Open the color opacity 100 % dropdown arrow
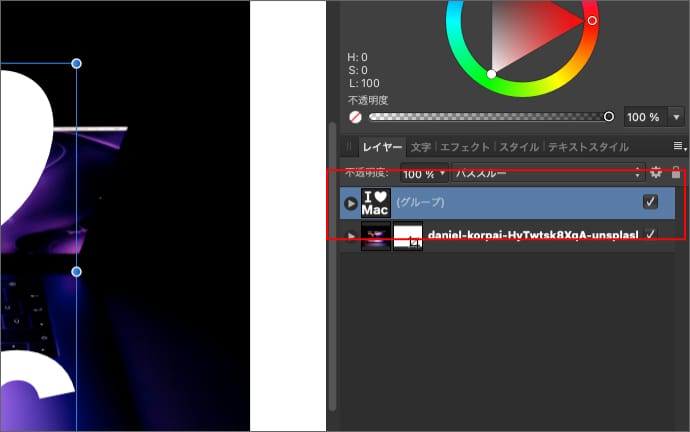 pos(673,117)
